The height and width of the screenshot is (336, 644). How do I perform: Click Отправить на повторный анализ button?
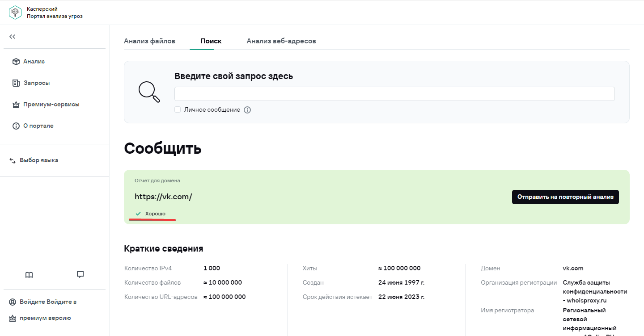pyautogui.click(x=565, y=197)
